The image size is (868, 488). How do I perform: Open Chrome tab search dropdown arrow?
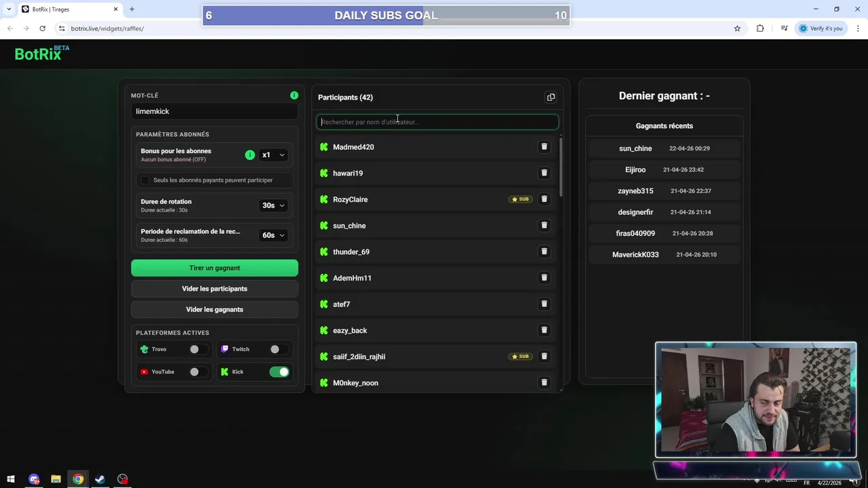point(9,9)
